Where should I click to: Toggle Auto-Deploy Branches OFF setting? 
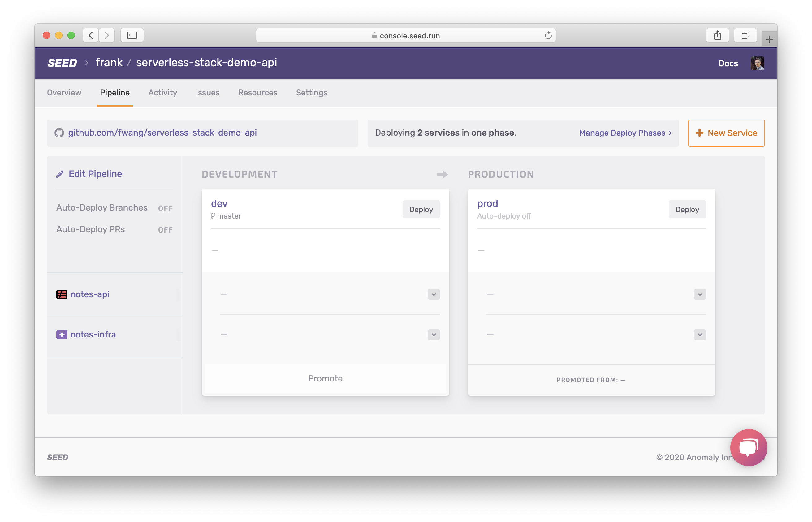[165, 208]
